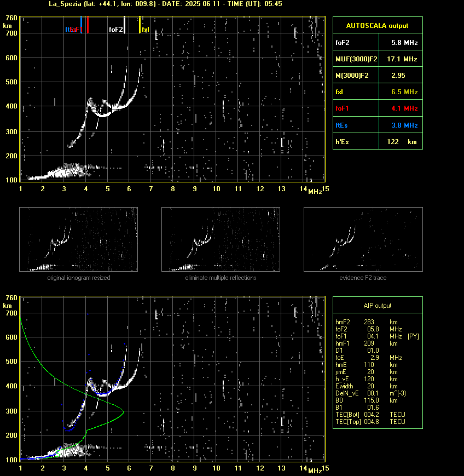464x476 pixels.
Task: Click the red foF1 frequency marker line
Action: 88,25
